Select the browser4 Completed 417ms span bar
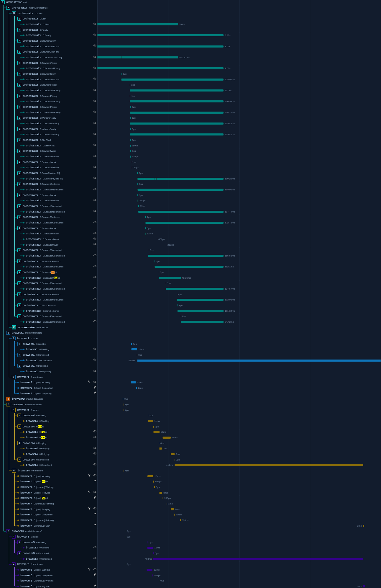Image resolution: width=381 pixels, height=588 pixels. coord(269,465)
